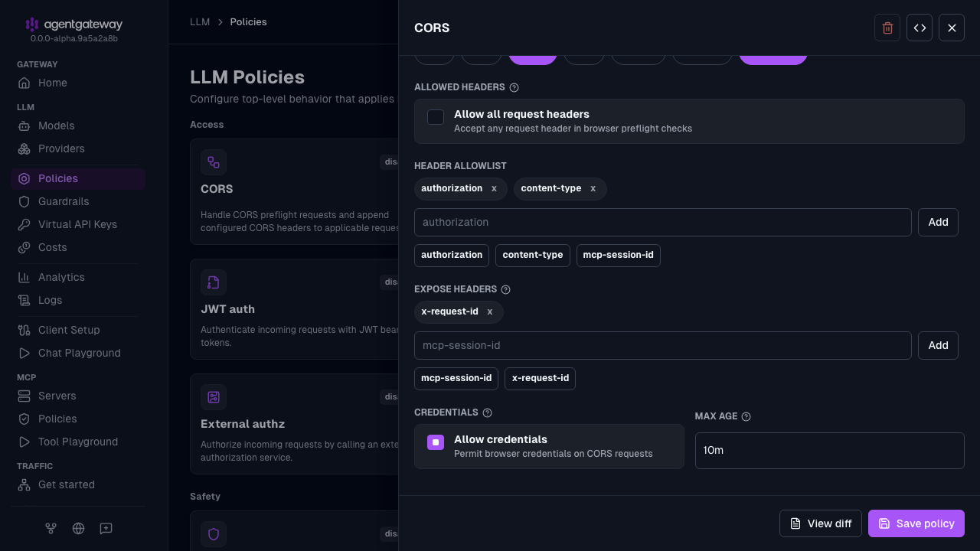The height and width of the screenshot is (551, 980).
Task: Select x-request-id suggestion under expose headers
Action: (541, 378)
